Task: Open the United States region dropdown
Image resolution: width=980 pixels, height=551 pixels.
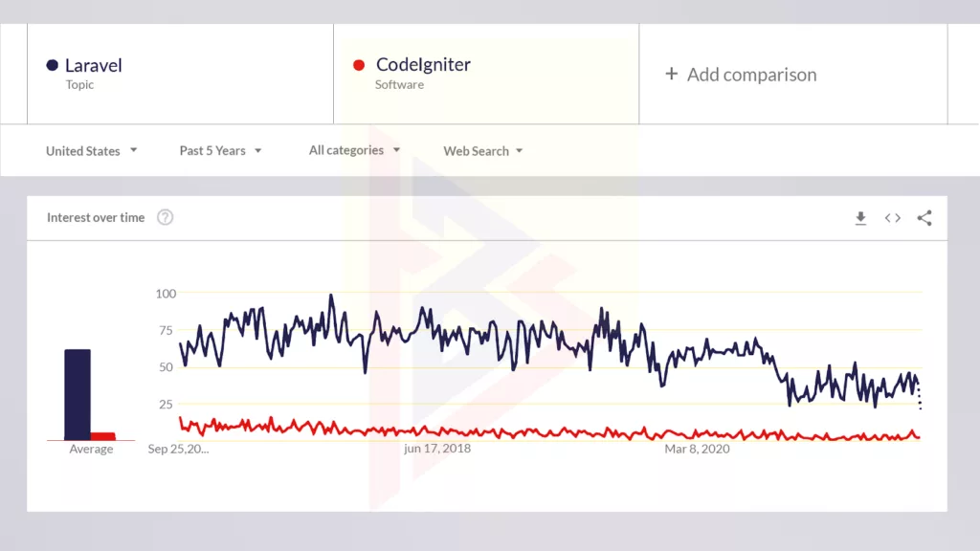Action: tap(92, 150)
